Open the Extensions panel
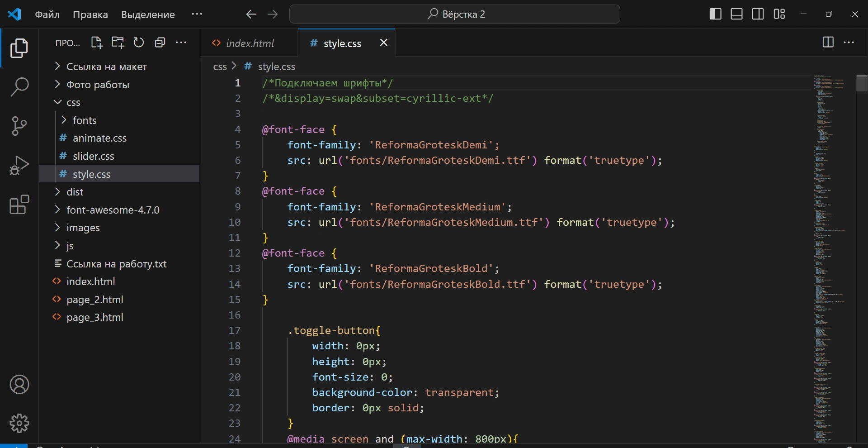This screenshot has height=448, width=868. 19,205
